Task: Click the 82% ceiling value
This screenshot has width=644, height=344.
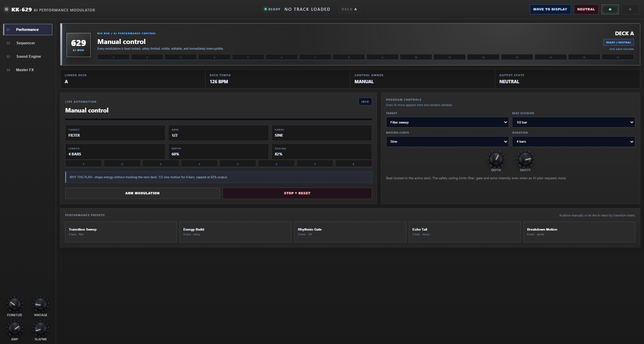Action: [279, 154]
